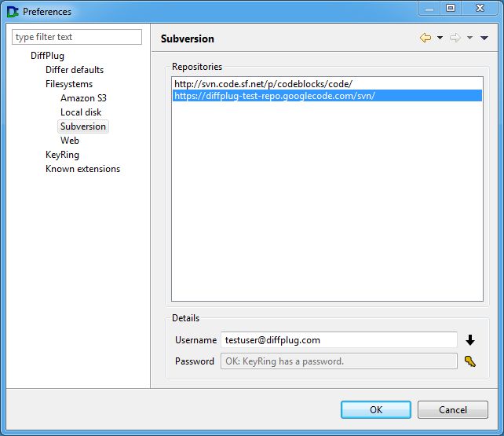This screenshot has height=436, width=504.
Task: Click the gold key icon beside Password
Action: tap(470, 361)
